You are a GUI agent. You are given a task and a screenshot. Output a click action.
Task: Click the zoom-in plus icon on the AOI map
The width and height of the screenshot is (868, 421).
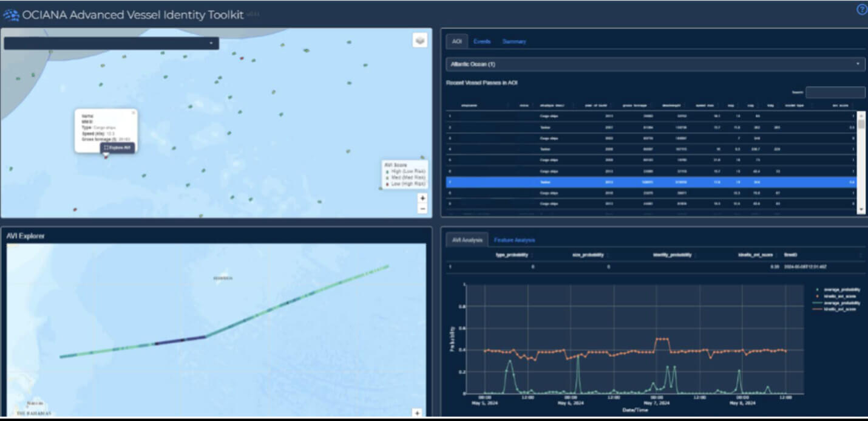(422, 198)
